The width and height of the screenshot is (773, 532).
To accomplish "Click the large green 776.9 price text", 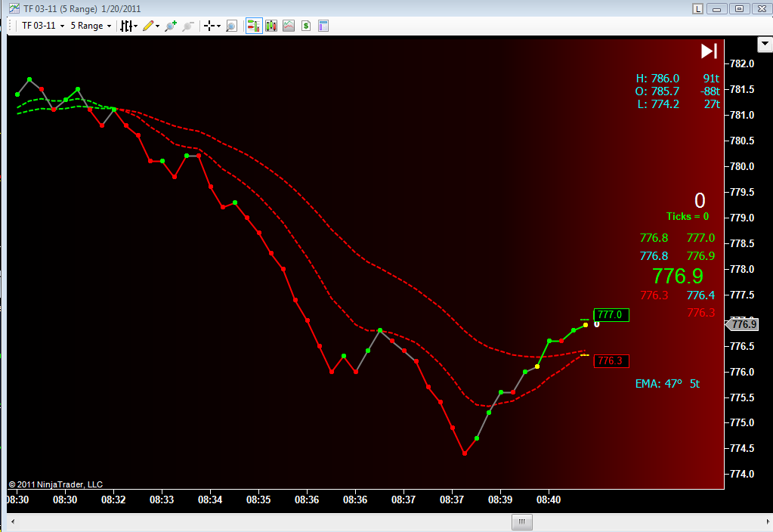I will (x=677, y=276).
